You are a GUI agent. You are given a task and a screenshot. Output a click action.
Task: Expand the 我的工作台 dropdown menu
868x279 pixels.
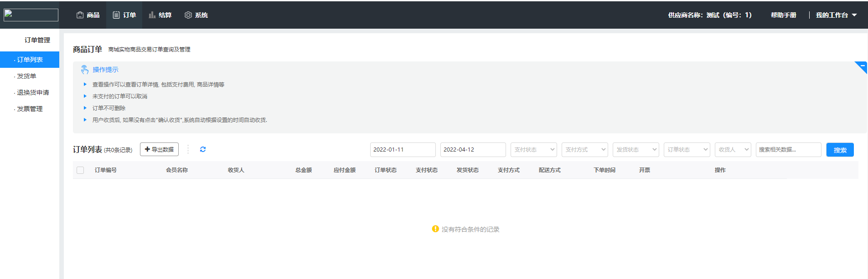[836, 15]
